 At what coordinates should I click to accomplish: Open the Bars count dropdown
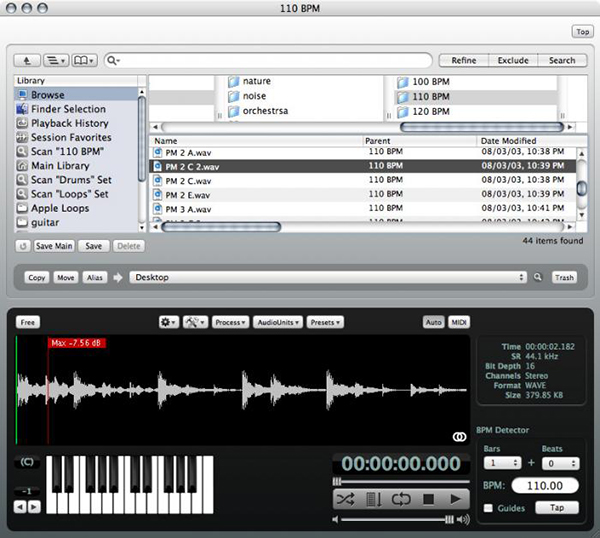tap(501, 464)
